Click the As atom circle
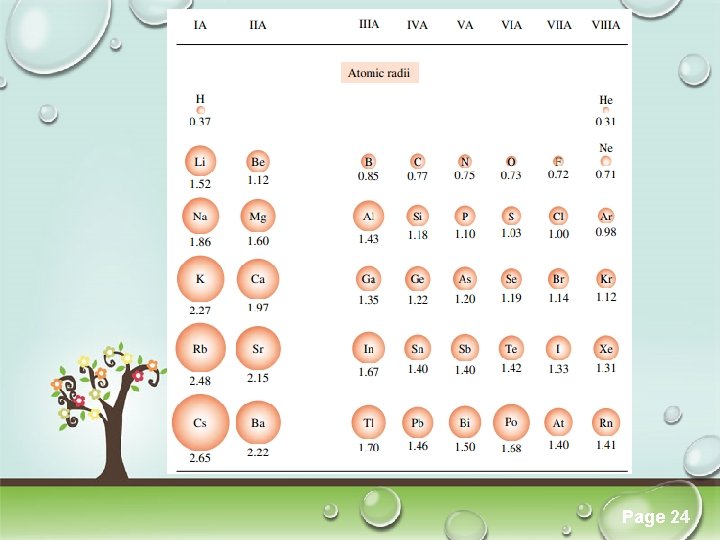The height and width of the screenshot is (540, 720). pyautogui.click(x=465, y=279)
